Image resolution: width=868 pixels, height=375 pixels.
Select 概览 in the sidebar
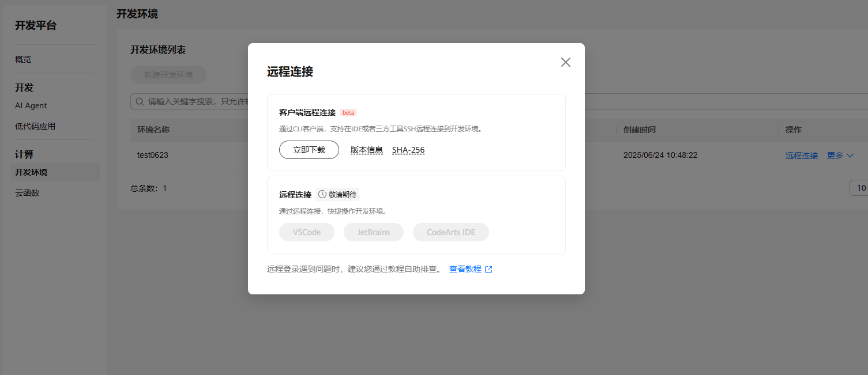(x=22, y=59)
